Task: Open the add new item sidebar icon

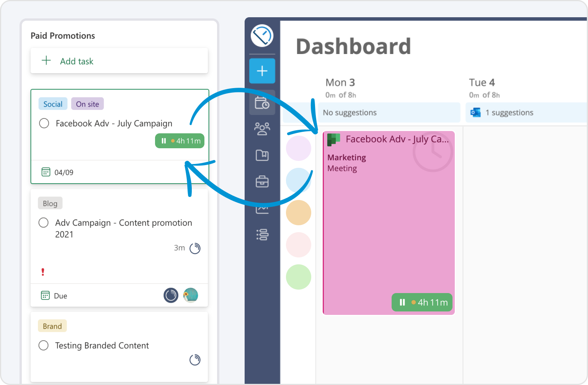Action: [262, 71]
